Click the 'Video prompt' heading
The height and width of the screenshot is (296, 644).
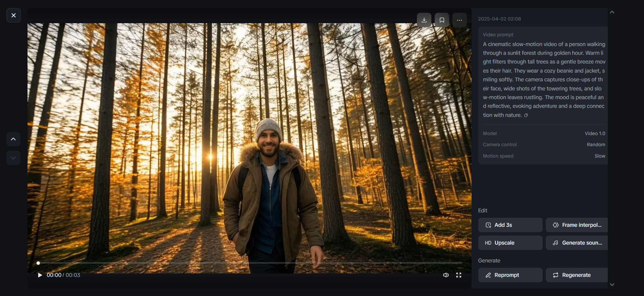[498, 35]
